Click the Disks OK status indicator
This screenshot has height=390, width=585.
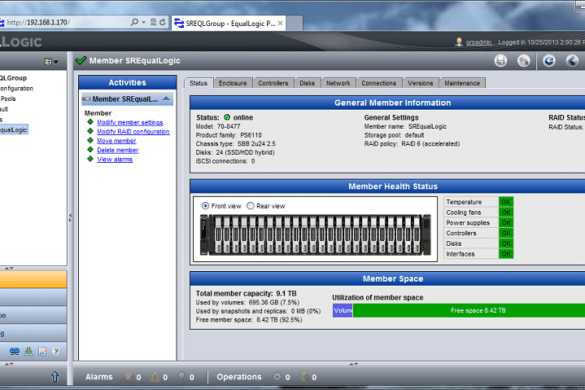tap(506, 243)
